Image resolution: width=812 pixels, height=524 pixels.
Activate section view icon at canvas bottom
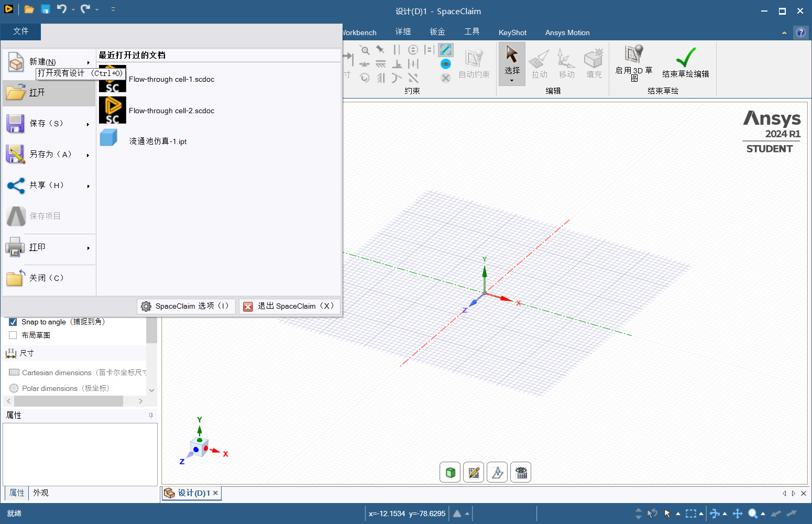(497, 472)
